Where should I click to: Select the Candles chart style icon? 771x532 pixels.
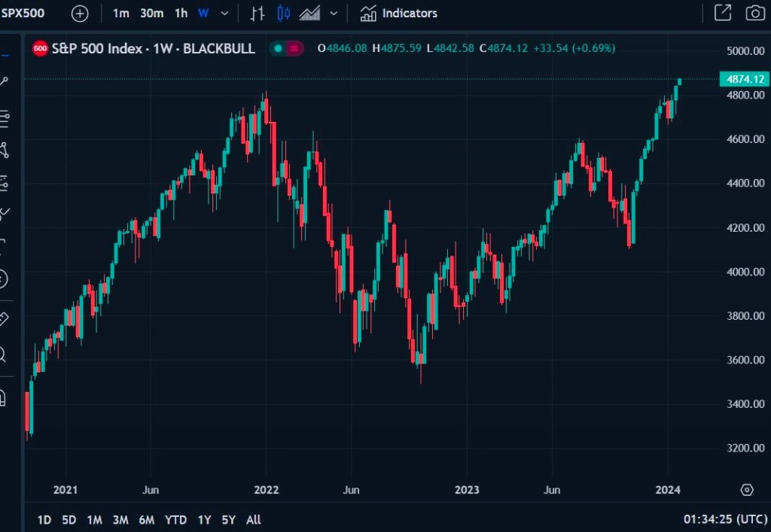point(283,14)
